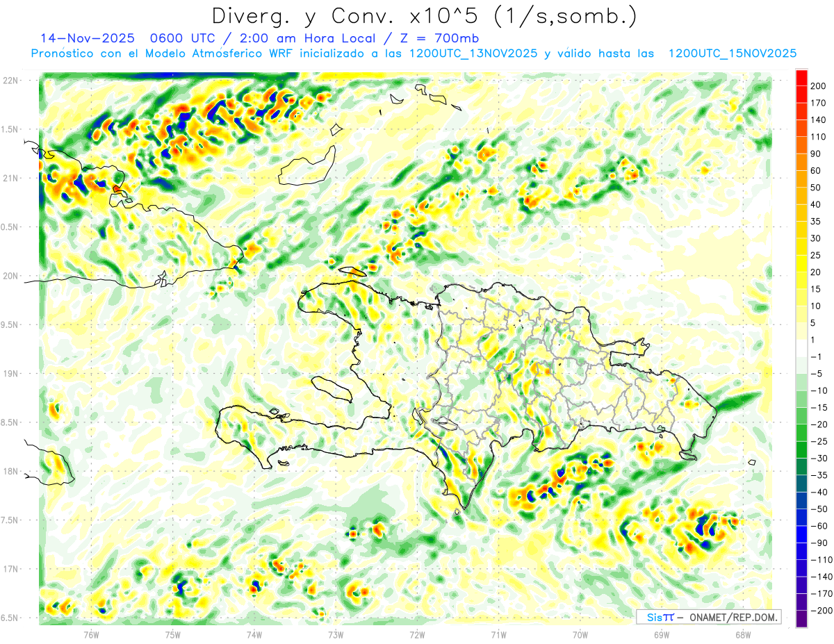Click the "-110" color scale value
Screen dimensions: 834x644
click(821, 560)
